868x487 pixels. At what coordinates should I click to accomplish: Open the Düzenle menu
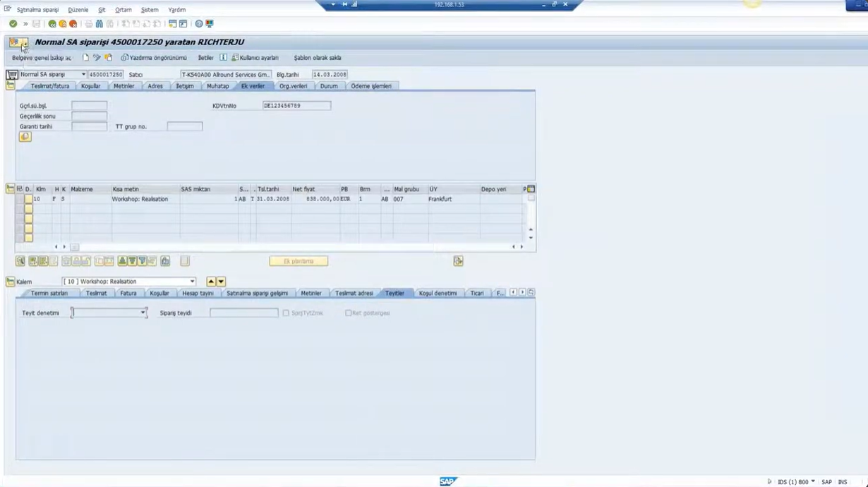tap(78, 10)
